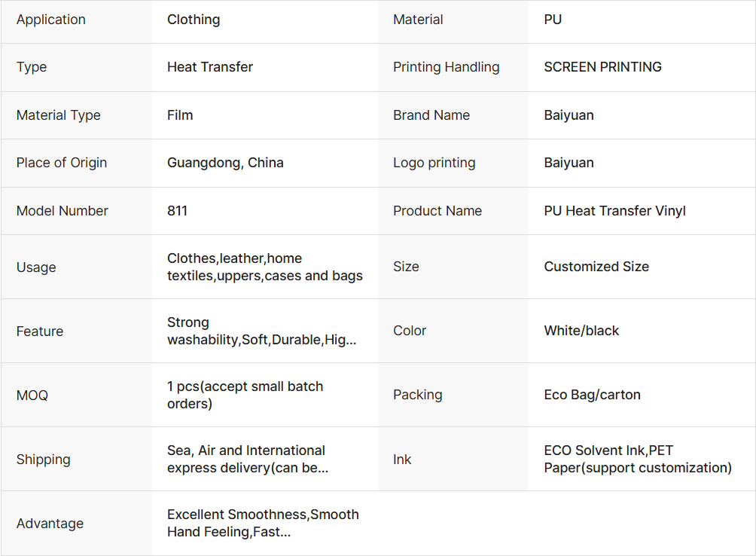Click the truncated Shipping value text
This screenshot has height=556, width=756.
pos(247,460)
